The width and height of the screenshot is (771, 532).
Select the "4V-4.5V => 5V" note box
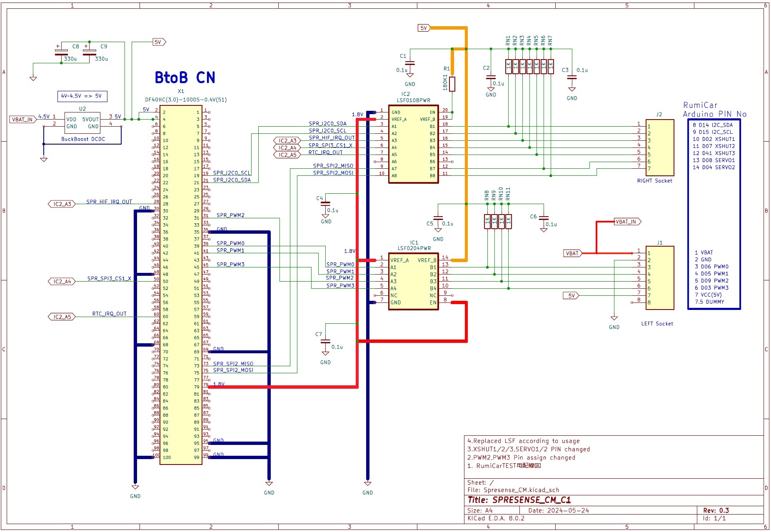click(x=82, y=96)
